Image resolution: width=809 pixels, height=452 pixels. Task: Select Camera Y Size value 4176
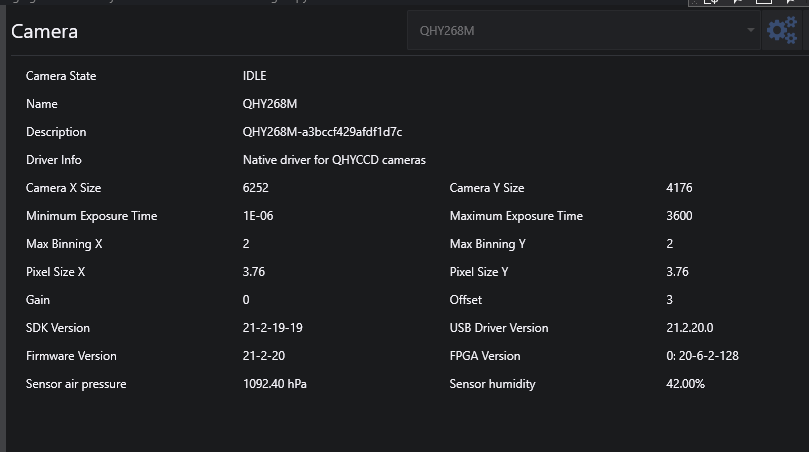[x=679, y=188]
